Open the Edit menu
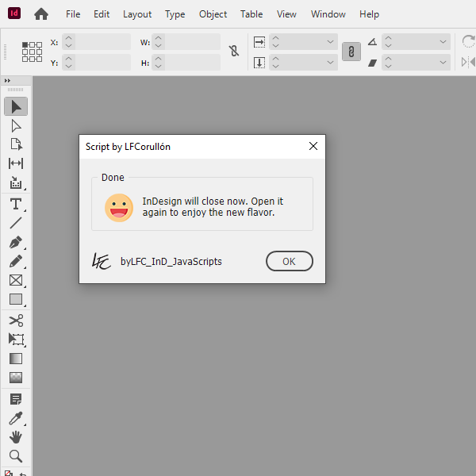 [102, 14]
